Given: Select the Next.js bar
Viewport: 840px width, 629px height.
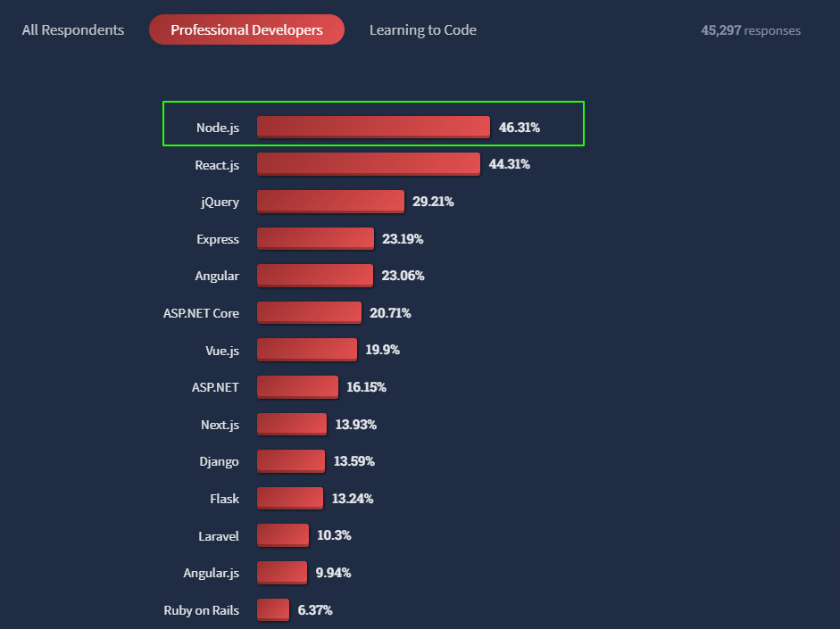Looking at the screenshot, I should click(291, 424).
